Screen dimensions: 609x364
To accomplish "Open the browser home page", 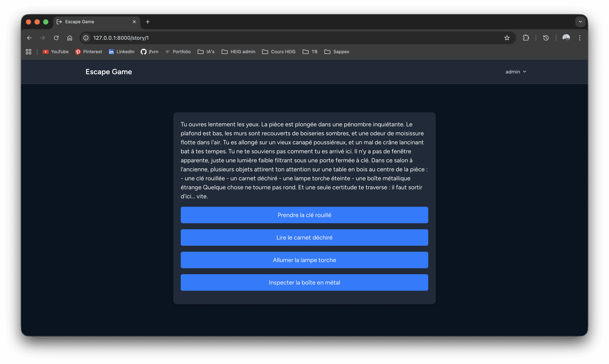I will 70,38.
